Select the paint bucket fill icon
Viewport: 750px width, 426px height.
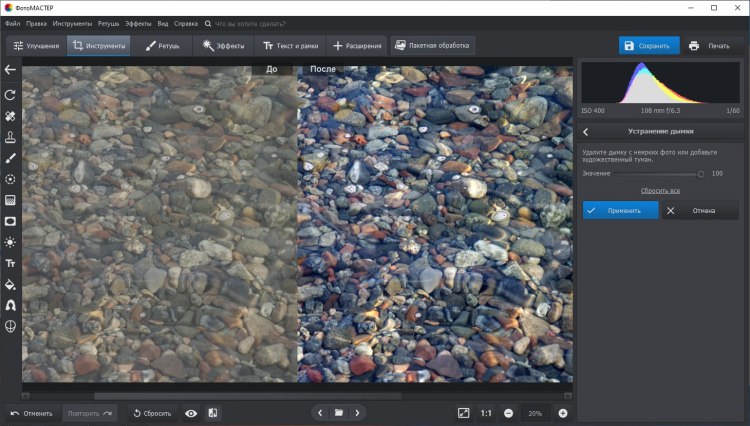[10, 284]
